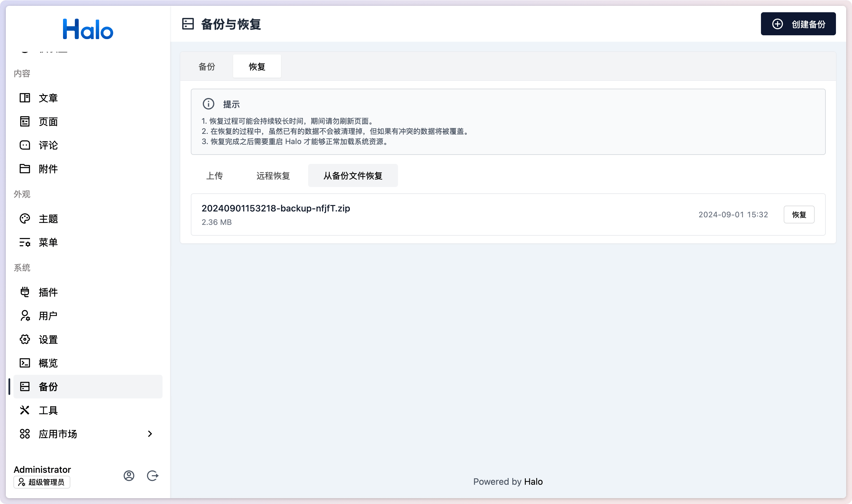Navigate to 插件 plugins page
Image resolution: width=852 pixels, height=504 pixels.
[x=48, y=292]
